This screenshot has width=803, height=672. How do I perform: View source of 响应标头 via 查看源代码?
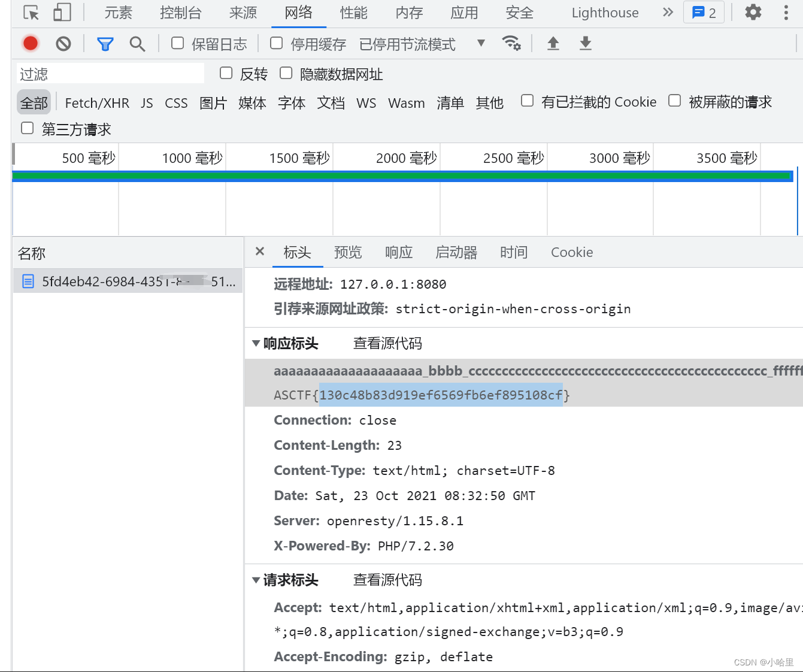(387, 343)
